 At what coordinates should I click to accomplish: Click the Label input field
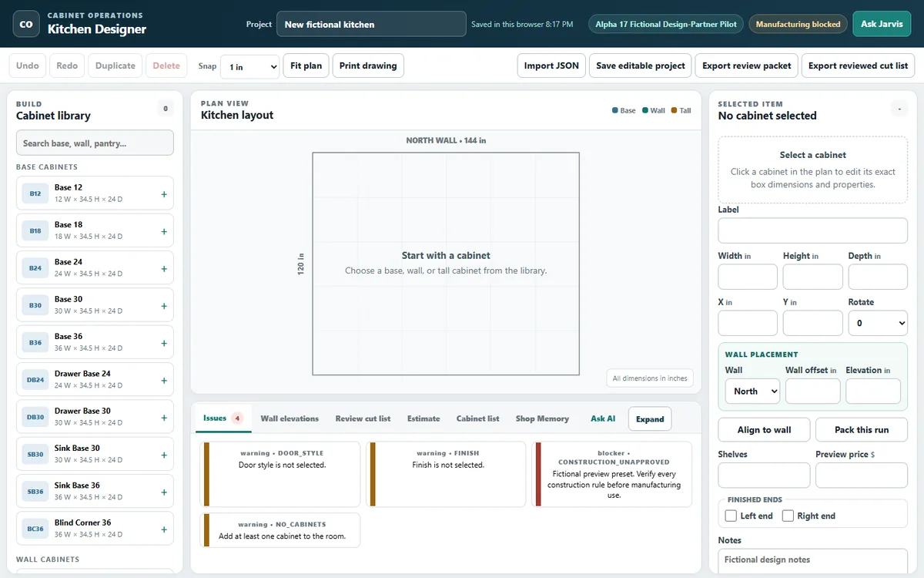pyautogui.click(x=812, y=230)
